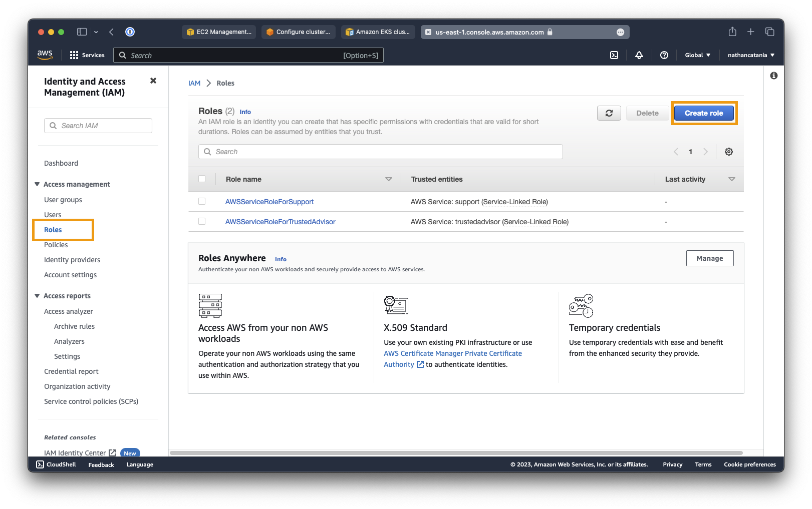
Task: Switch to the EC2 Management browser tab
Action: 219,32
